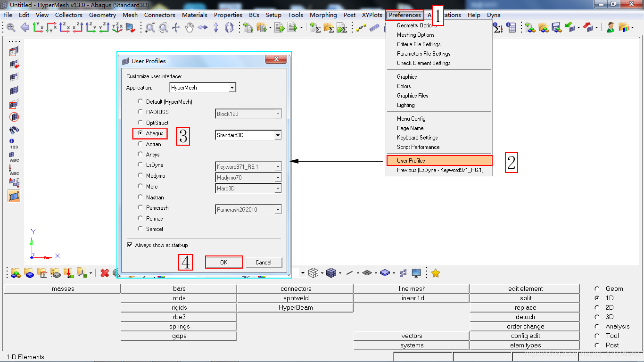Select the Abaqus profile radio button
644x362 pixels.
[140, 133]
